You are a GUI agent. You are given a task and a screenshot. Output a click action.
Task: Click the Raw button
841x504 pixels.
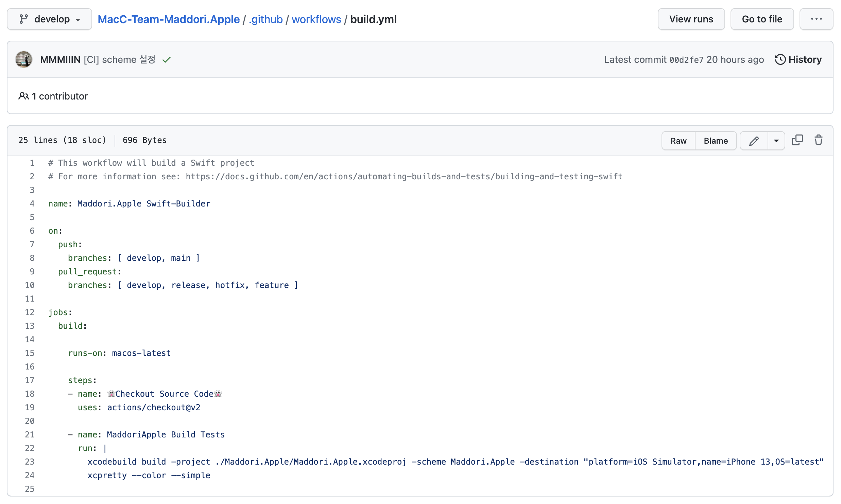678,141
